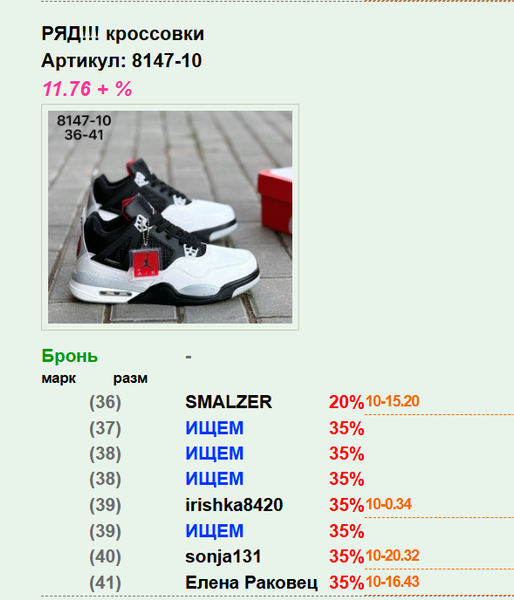This screenshot has width=514, height=600.
Task: Open the sneaker product thumbnail image
Action: point(170,217)
